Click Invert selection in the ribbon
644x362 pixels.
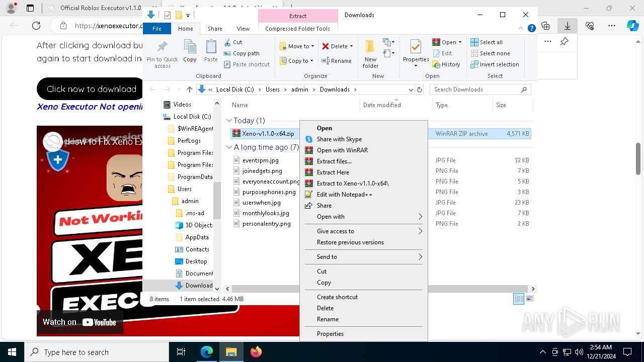pos(495,64)
